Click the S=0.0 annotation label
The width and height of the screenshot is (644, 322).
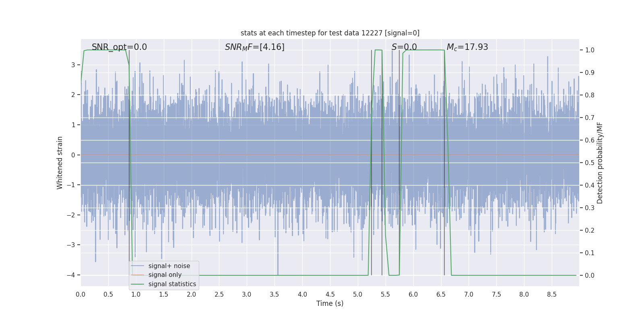click(404, 47)
